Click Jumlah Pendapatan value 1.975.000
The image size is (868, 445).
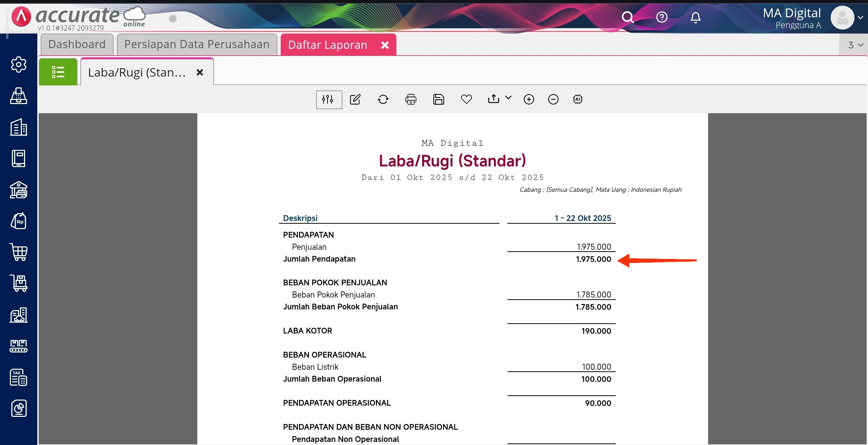(593, 259)
